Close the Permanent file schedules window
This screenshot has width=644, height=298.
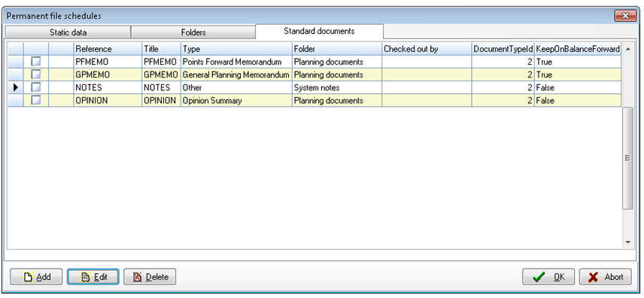[625, 16]
